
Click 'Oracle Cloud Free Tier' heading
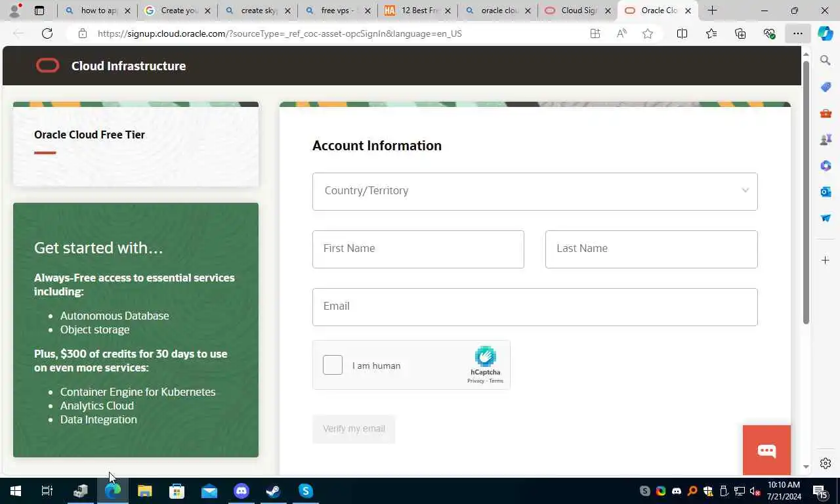[89, 135]
